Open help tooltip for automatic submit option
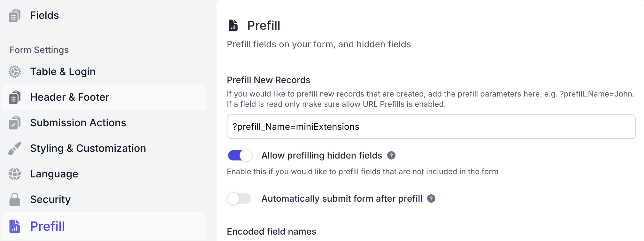 pyautogui.click(x=431, y=198)
